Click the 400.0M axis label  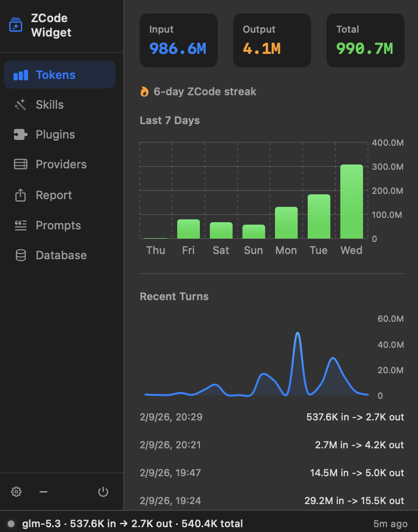(388, 142)
